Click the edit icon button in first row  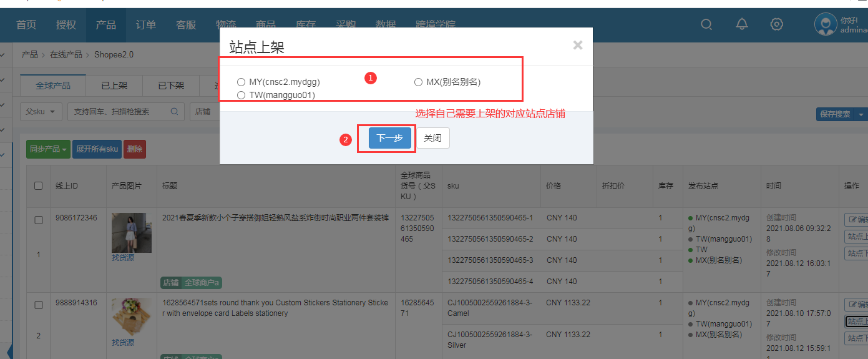pos(856,220)
